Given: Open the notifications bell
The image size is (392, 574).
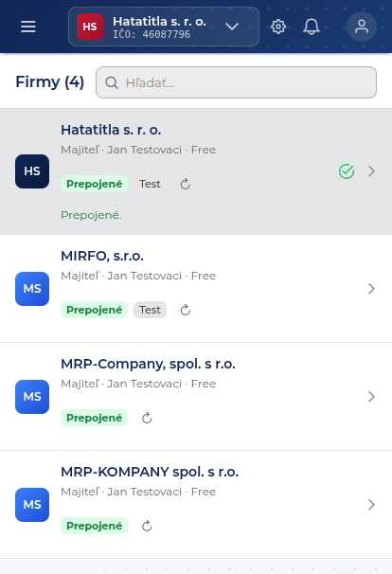Looking at the screenshot, I should point(312,27).
